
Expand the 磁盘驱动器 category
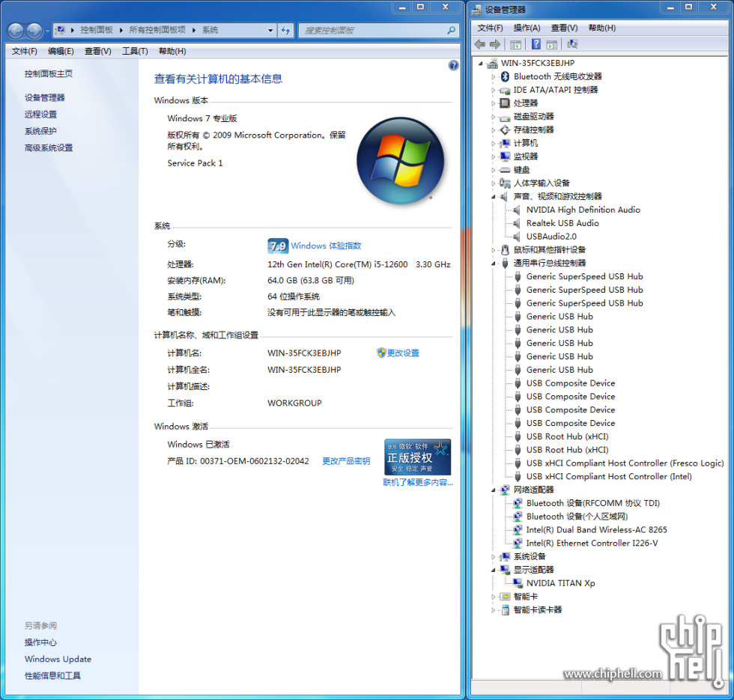pos(493,117)
